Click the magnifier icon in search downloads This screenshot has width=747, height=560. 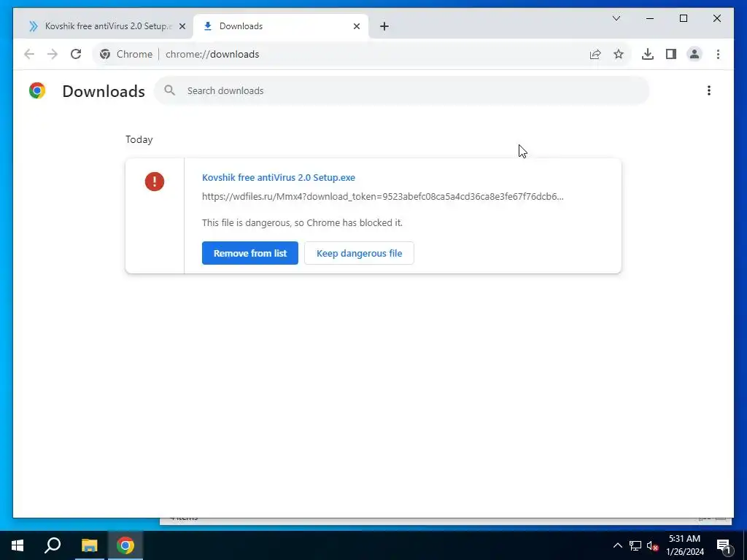(x=169, y=90)
